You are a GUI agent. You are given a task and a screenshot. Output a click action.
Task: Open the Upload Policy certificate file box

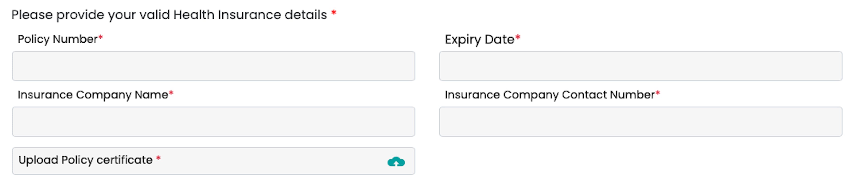point(214,161)
